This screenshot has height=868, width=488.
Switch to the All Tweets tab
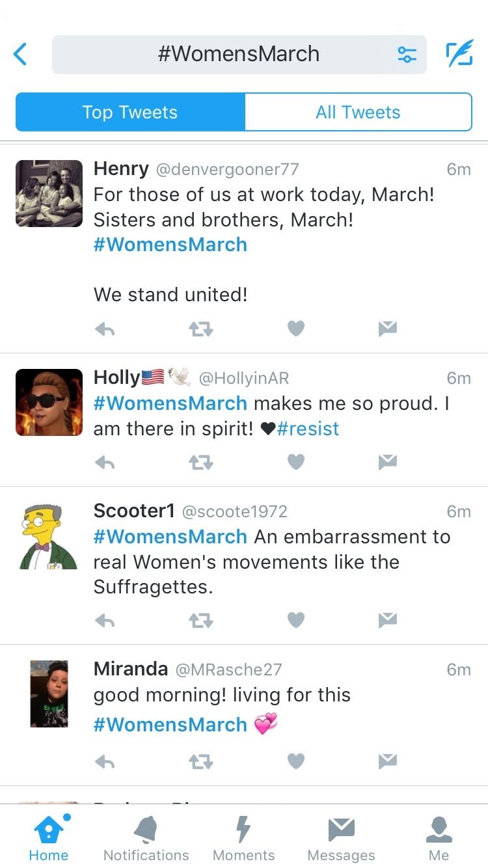coord(358,112)
